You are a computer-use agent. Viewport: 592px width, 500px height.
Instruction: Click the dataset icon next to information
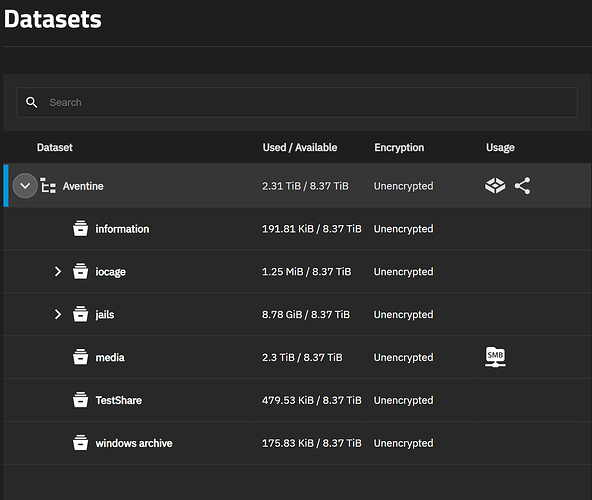[x=80, y=228]
